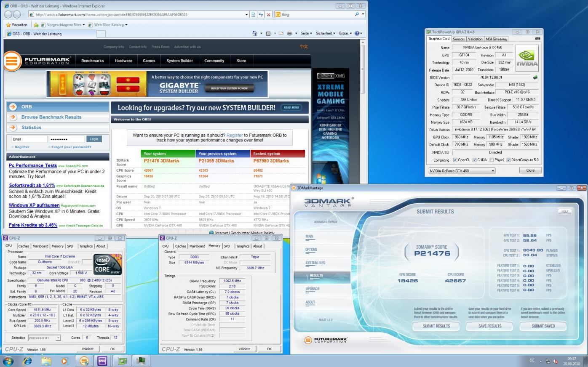Viewport: 588px width, 367px height.
Task: Open MSI Giveaway tab in GPU-Z
Action: point(497,39)
